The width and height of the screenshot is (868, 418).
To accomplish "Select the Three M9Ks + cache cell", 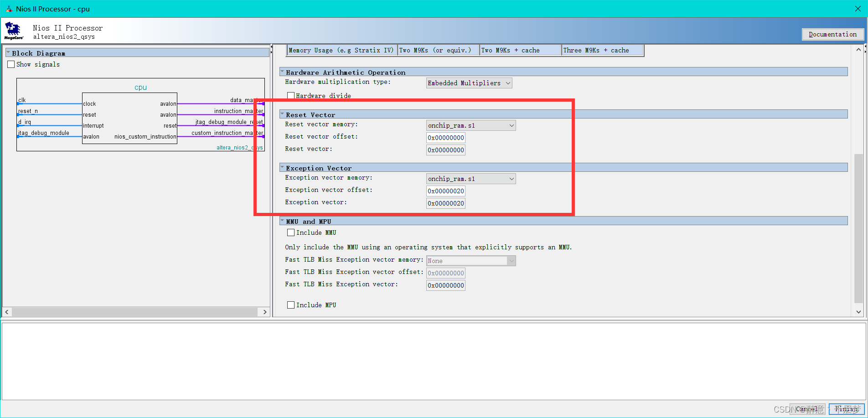I will 602,50.
